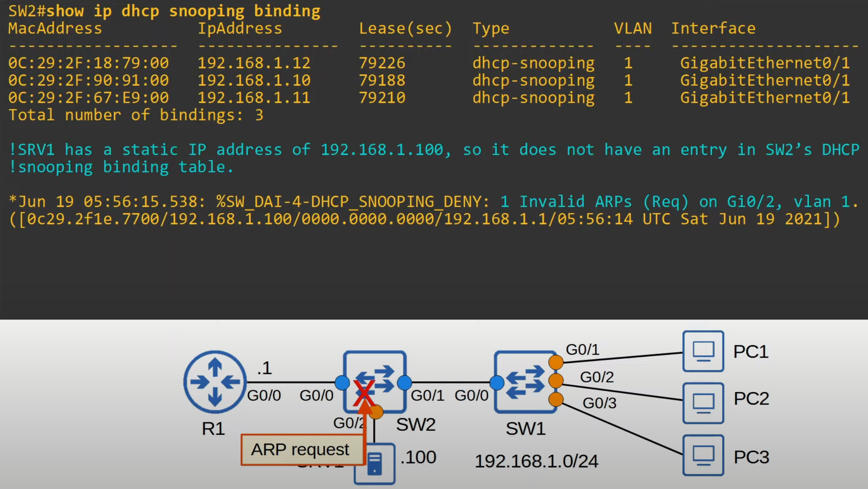Click the 192.168.1.12 binding entry
This screenshot has width=868, height=489.
(x=254, y=63)
